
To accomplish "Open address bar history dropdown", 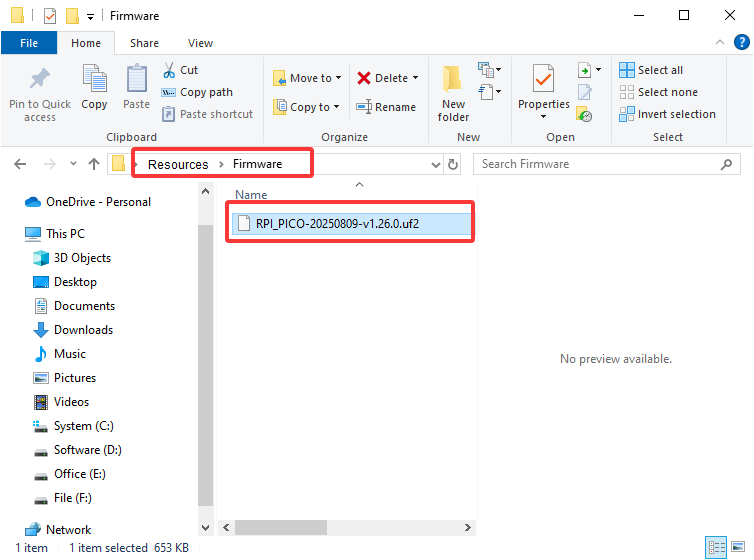I will coord(436,165).
